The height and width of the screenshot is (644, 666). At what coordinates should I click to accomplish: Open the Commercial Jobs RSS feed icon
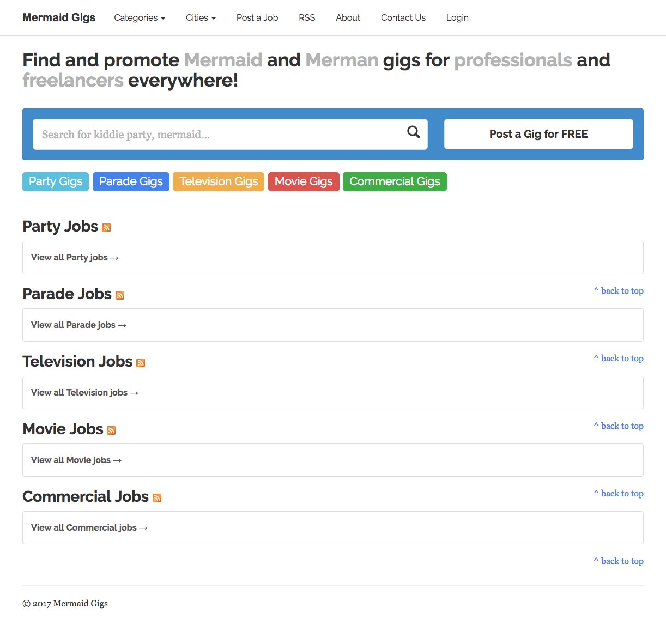tap(157, 498)
